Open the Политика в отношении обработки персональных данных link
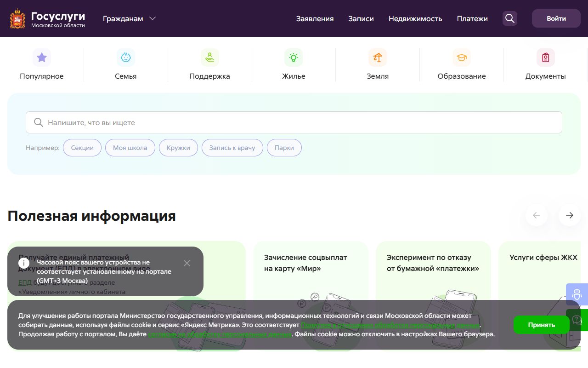 [390, 325]
